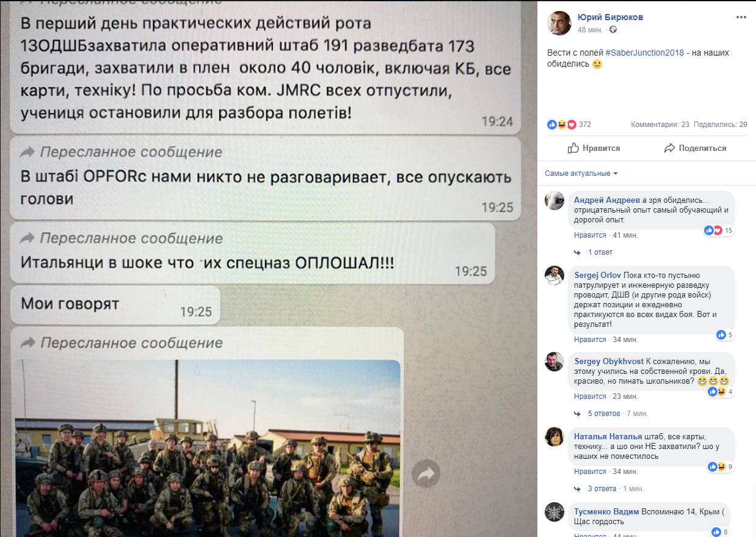
Task: Open the post options three-dots menu
Action: pos(741,18)
